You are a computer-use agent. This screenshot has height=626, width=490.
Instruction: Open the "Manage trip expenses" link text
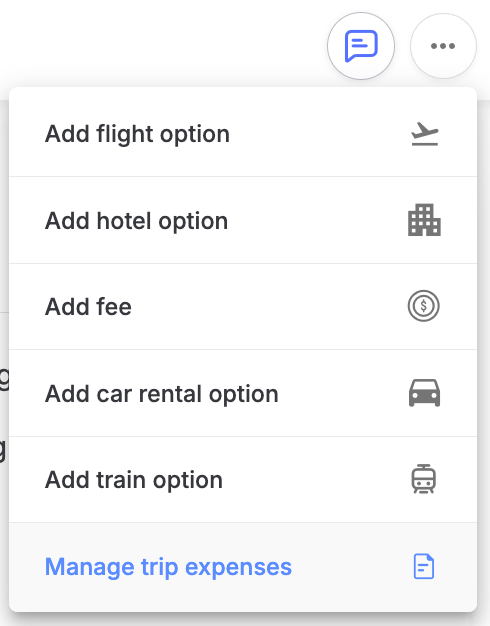pyautogui.click(x=169, y=567)
